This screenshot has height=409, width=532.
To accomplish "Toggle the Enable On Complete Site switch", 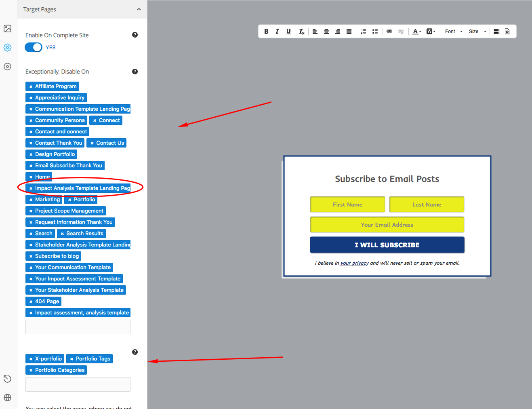I will 34,47.
